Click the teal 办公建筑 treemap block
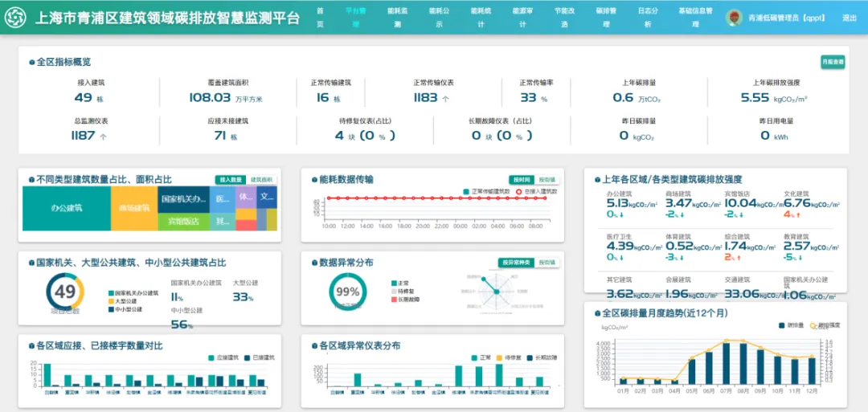 [x=67, y=208]
